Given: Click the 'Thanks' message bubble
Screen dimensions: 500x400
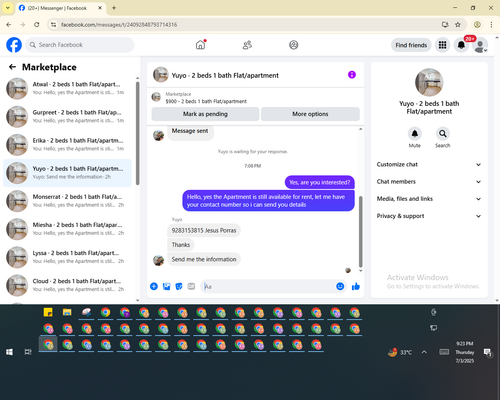Looking at the screenshot, I should tap(181, 245).
